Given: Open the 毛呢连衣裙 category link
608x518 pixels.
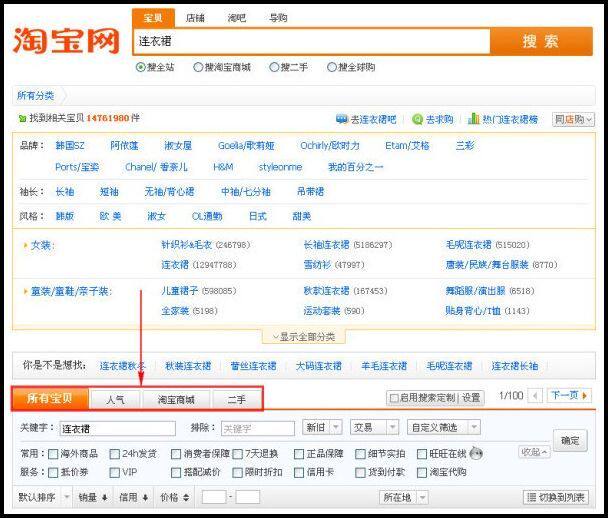Looking at the screenshot, I should 469,245.
